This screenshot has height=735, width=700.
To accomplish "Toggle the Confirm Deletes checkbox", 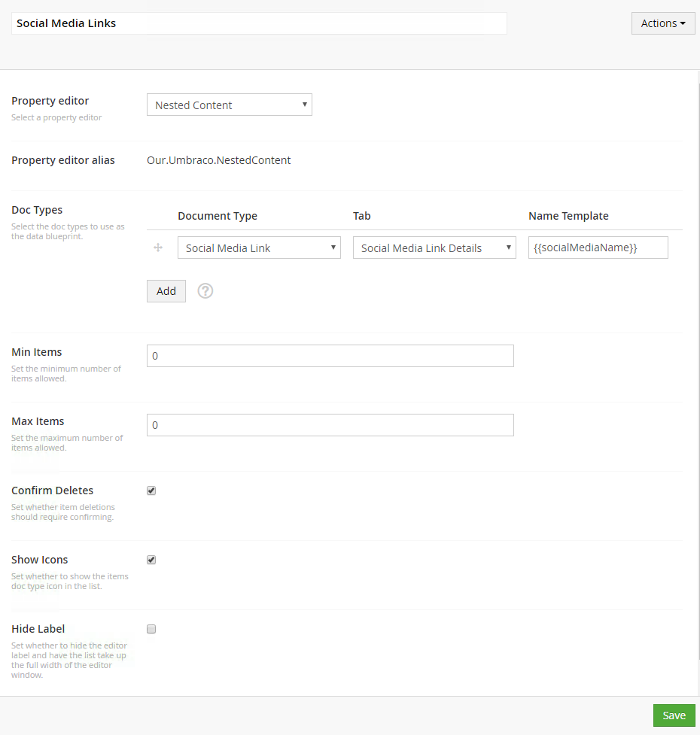I will tap(151, 491).
